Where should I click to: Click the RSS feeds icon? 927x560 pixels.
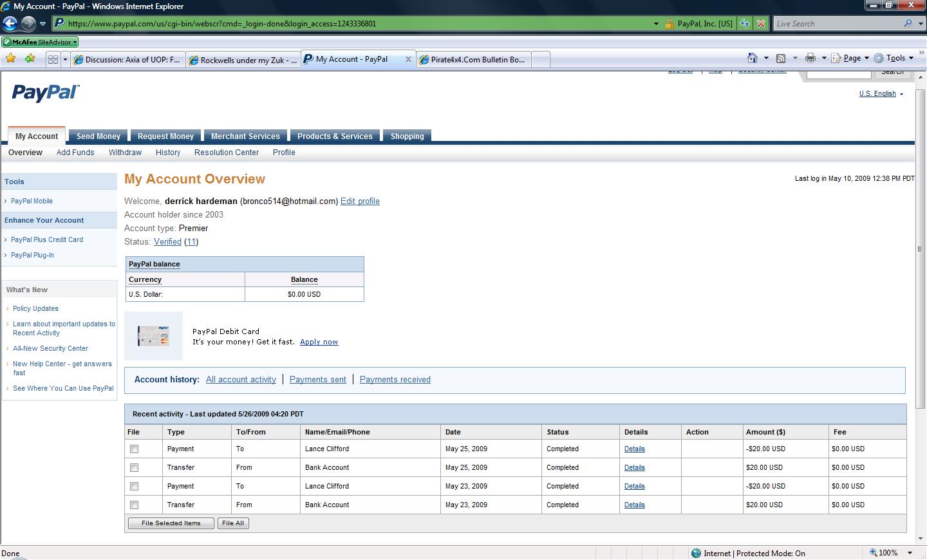click(x=780, y=58)
